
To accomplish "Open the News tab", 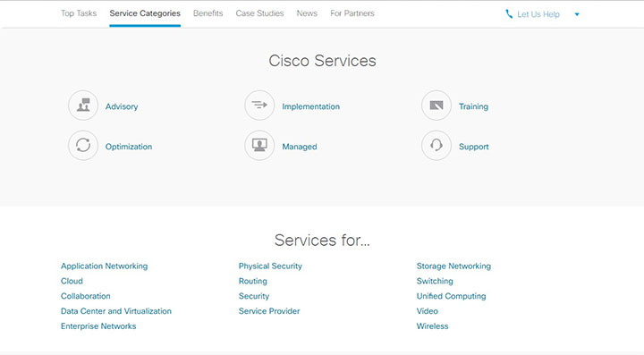I will coord(307,13).
